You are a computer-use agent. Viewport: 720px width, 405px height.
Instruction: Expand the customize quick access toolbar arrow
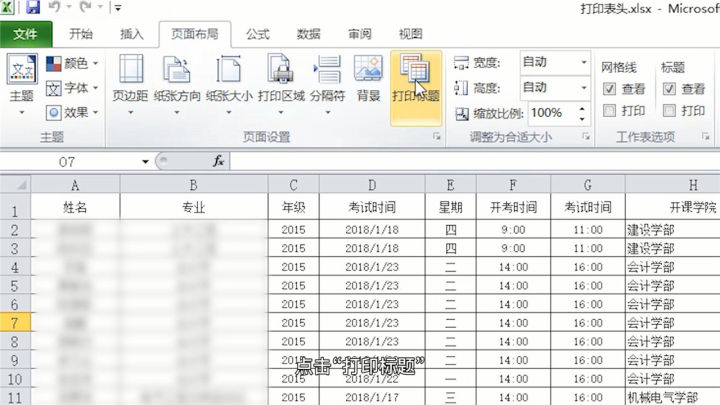[118, 7]
